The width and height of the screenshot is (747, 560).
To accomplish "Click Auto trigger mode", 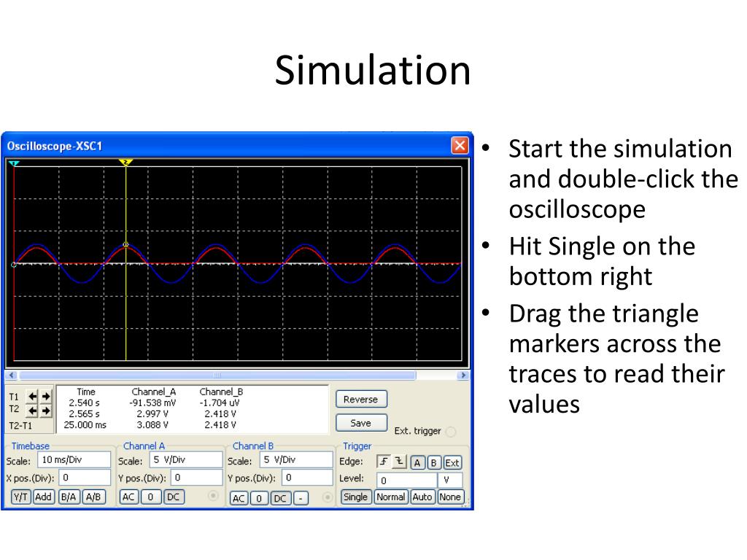I will coord(422,497).
